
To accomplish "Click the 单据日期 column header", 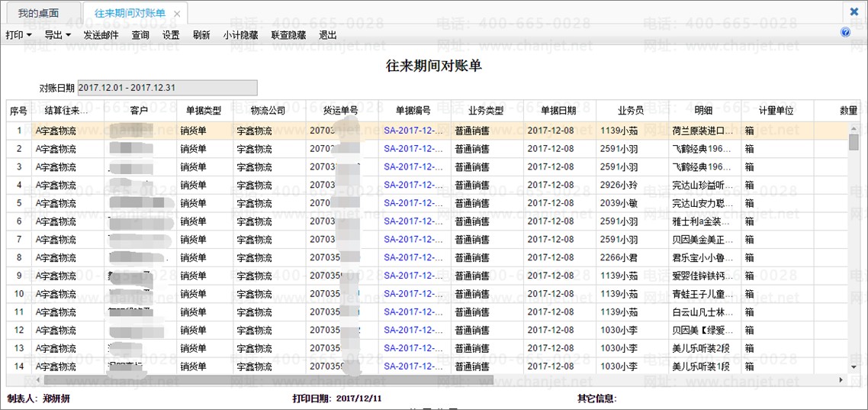I will [560, 111].
